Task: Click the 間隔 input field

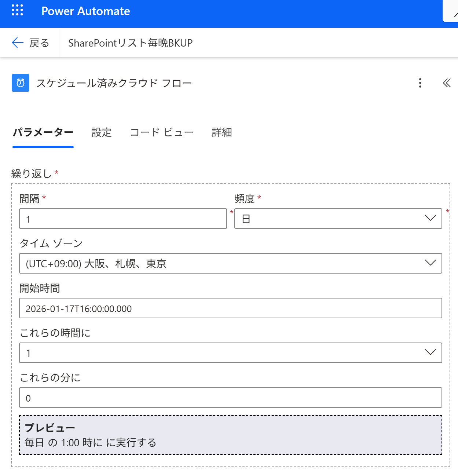Action: (x=123, y=219)
